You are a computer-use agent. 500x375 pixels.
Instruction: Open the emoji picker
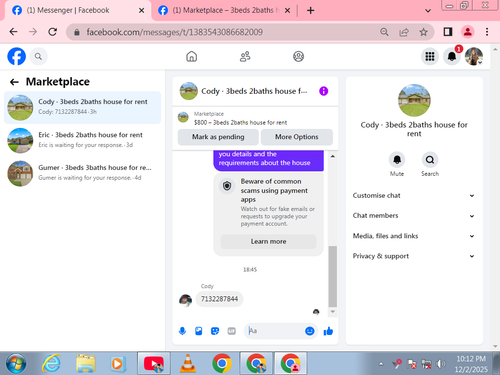310,331
